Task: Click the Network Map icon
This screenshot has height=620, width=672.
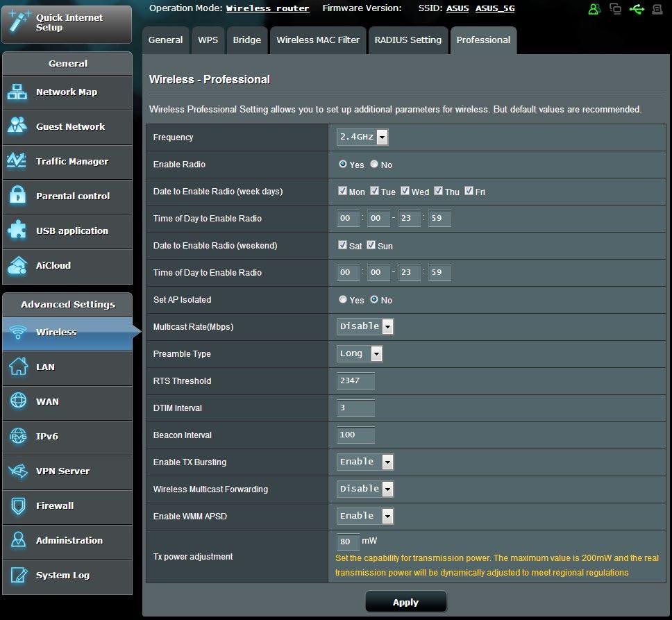Action: (x=17, y=92)
